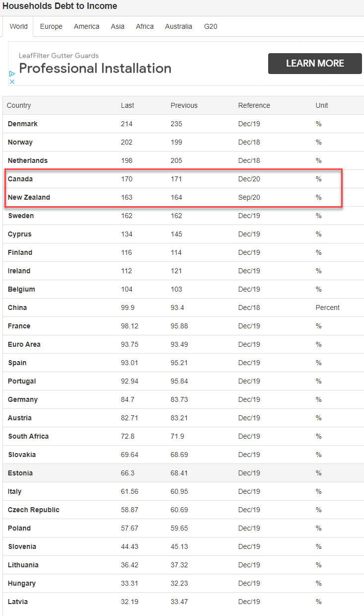
Task: Click the New Zealand link
Action: click(x=29, y=197)
